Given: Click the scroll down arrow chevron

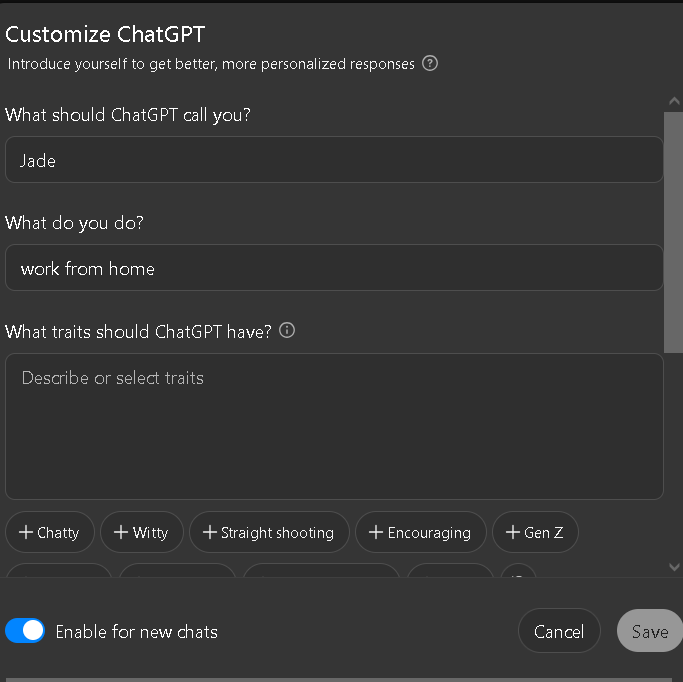Looking at the screenshot, I should point(674,567).
